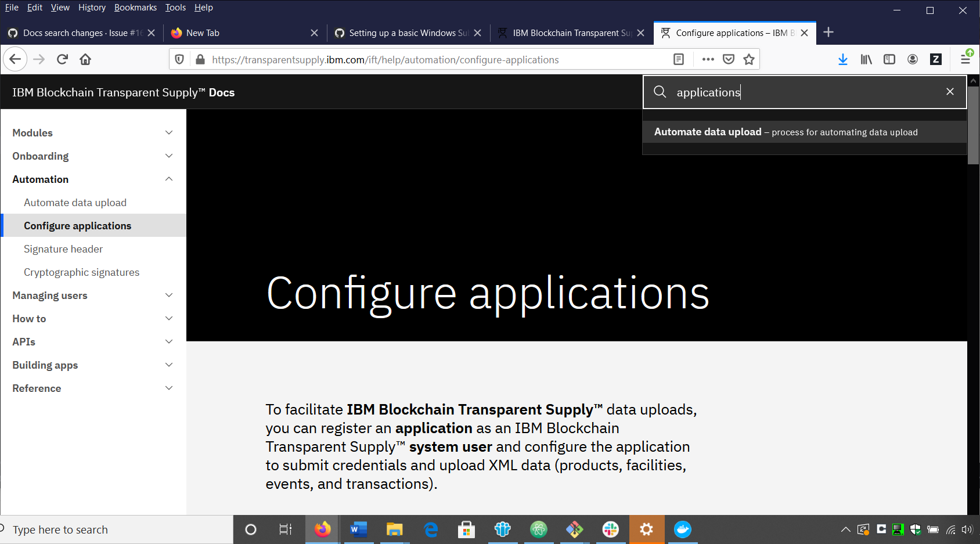
Task: Collapse the Automation section chevron
Action: pyautogui.click(x=169, y=179)
